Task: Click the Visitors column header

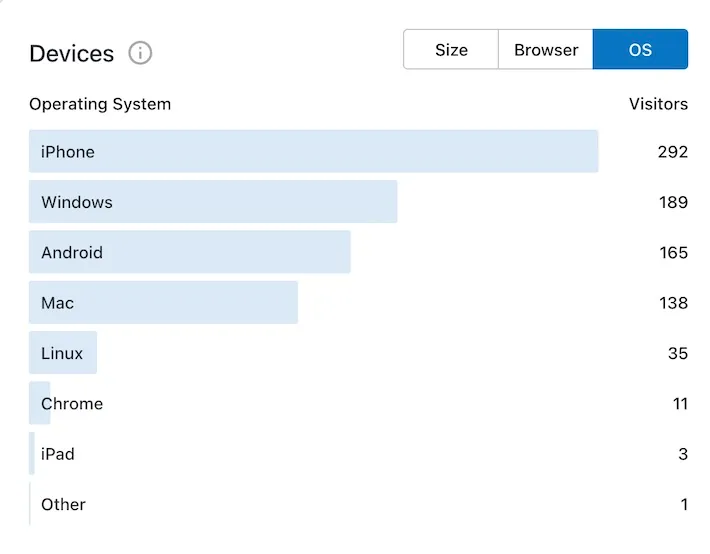Action: click(x=658, y=104)
